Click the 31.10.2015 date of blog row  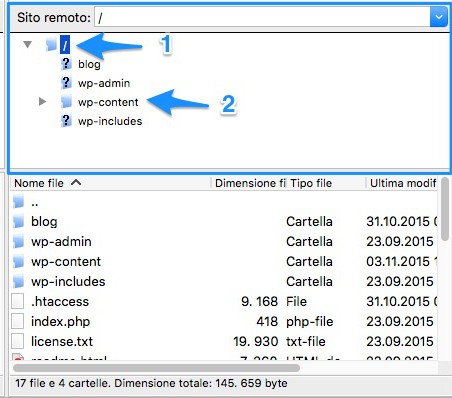pyautogui.click(x=402, y=222)
